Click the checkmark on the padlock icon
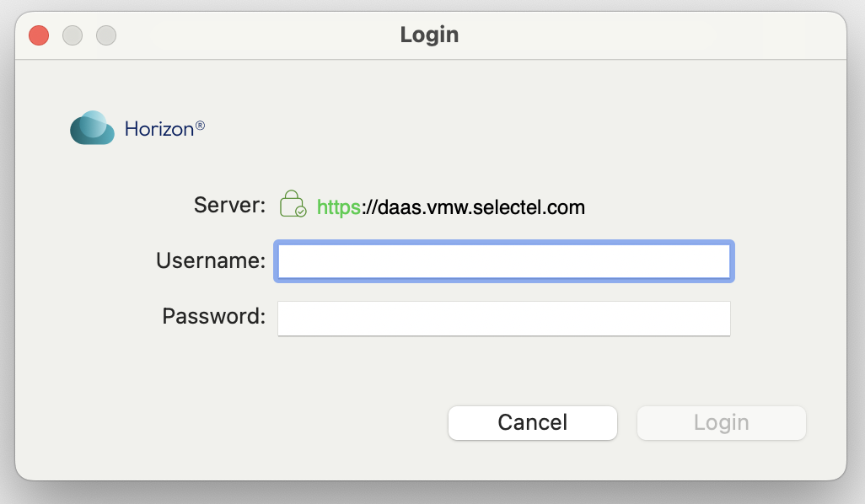This screenshot has width=865, height=504. (x=300, y=212)
